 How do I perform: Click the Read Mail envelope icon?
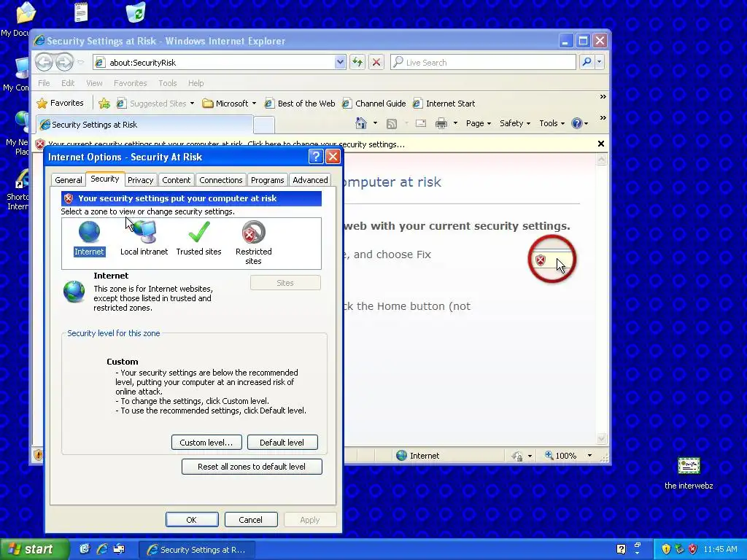coord(421,123)
